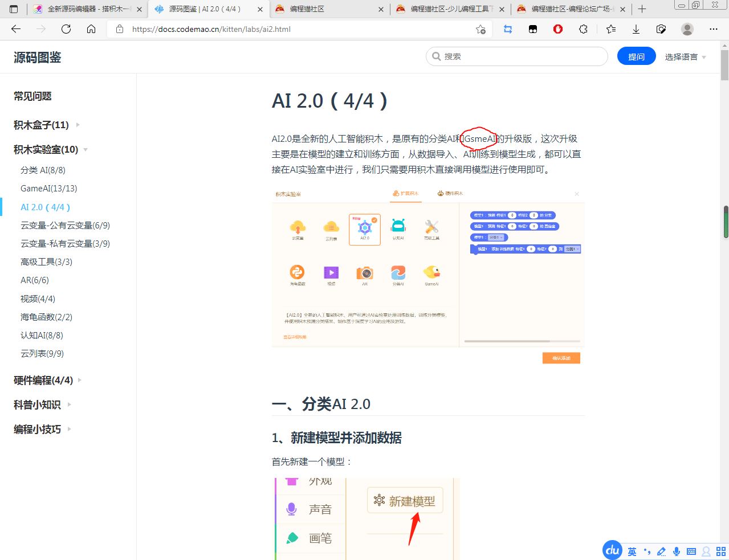Image resolution: width=729 pixels, height=560 pixels.
Task: Open 云变量-公有云变量(6/9) page
Action: point(65,225)
